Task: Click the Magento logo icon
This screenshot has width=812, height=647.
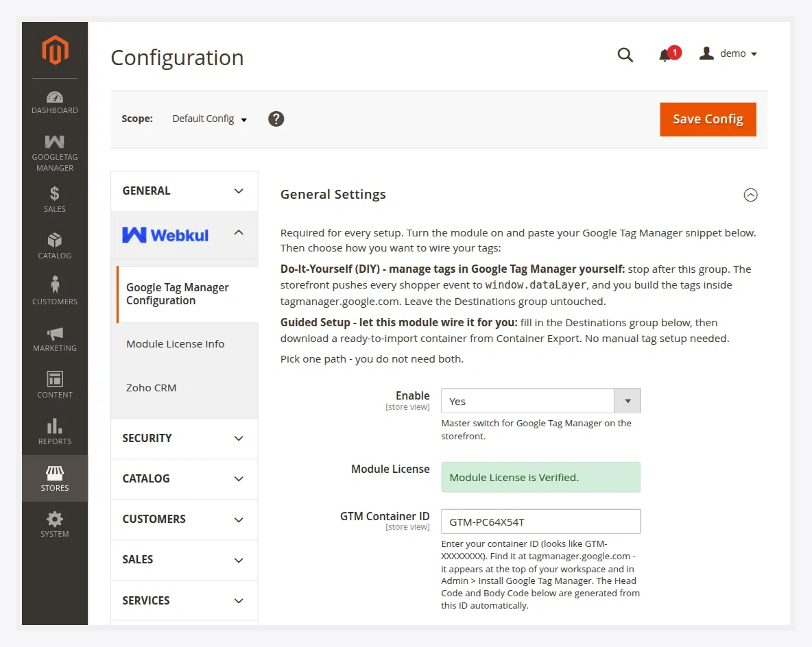Action: pyautogui.click(x=55, y=50)
